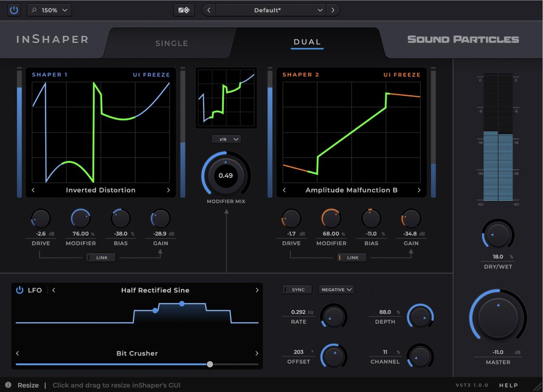Image resolution: width=543 pixels, height=392 pixels.
Task: Open the Default preset dropdown
Action: click(x=270, y=10)
